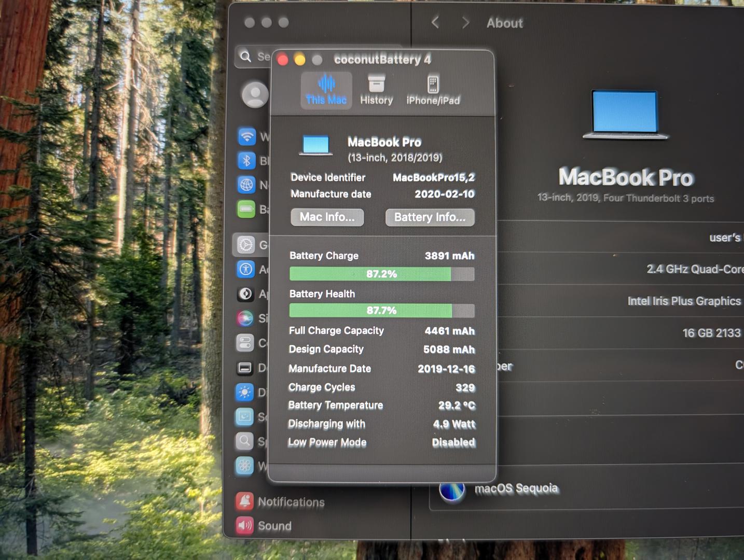Click the Battery Info... button
This screenshot has width=744, height=560.
[x=430, y=218]
